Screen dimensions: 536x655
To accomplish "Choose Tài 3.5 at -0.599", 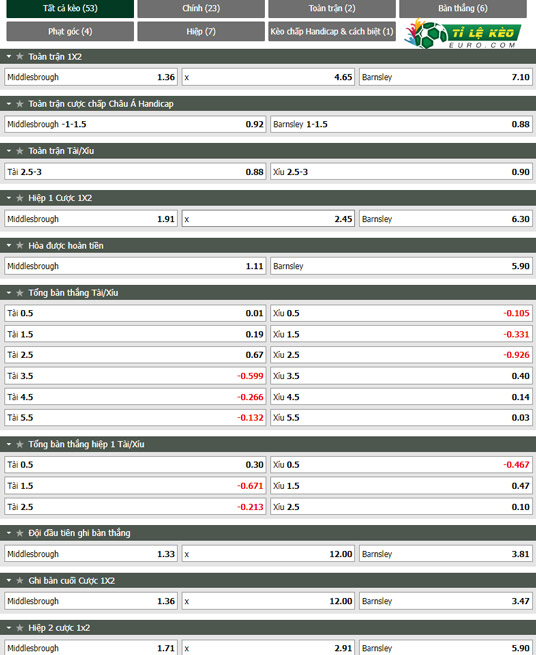I will (x=135, y=376).
